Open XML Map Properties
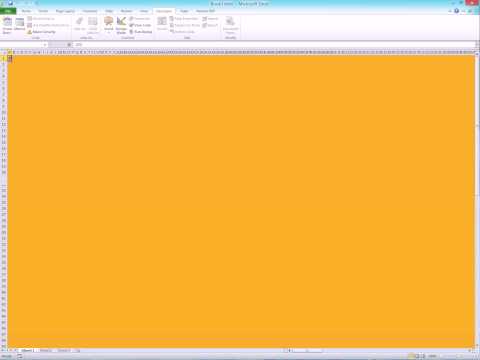480x360 pixels. 184,19
